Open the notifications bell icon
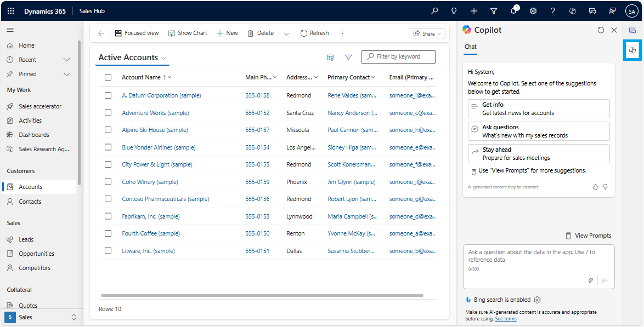 click(x=513, y=11)
